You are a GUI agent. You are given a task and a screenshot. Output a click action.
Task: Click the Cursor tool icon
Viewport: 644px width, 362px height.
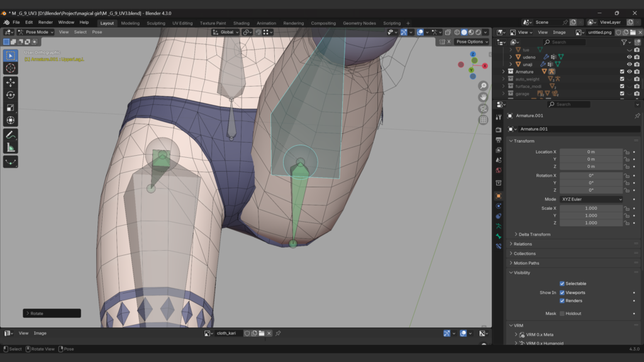tap(11, 68)
